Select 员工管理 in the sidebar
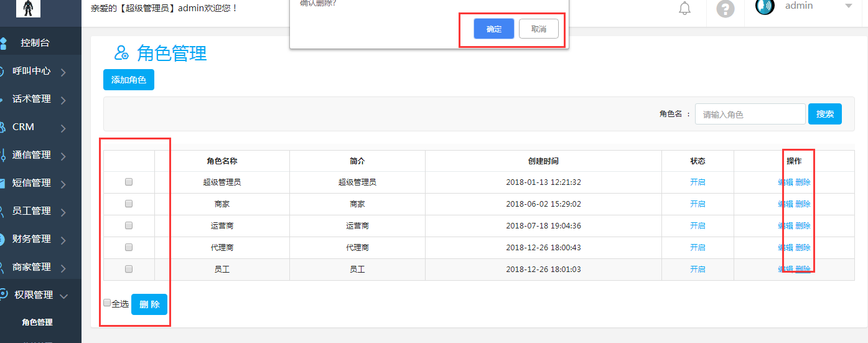Viewport: 868px width, 343px height. 32,211
